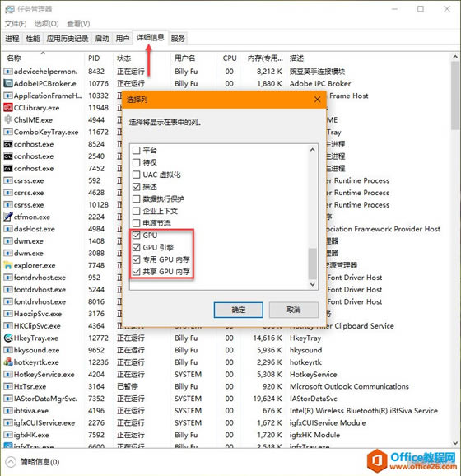Check the 企业上下文 checkbox
The width and height of the screenshot is (461, 476).
[137, 211]
